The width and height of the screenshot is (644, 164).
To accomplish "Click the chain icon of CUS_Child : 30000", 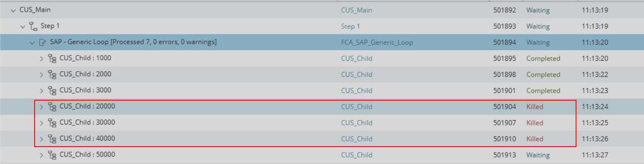I will tap(52, 123).
